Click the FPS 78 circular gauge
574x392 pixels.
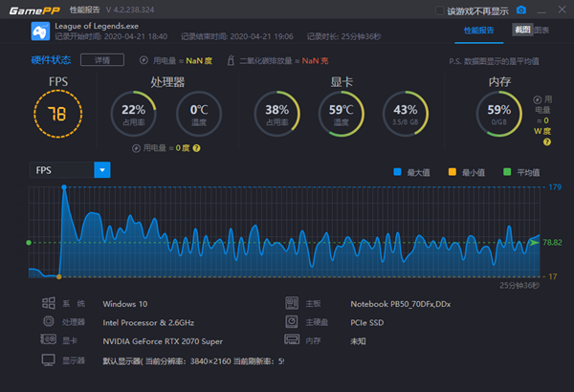pos(56,115)
